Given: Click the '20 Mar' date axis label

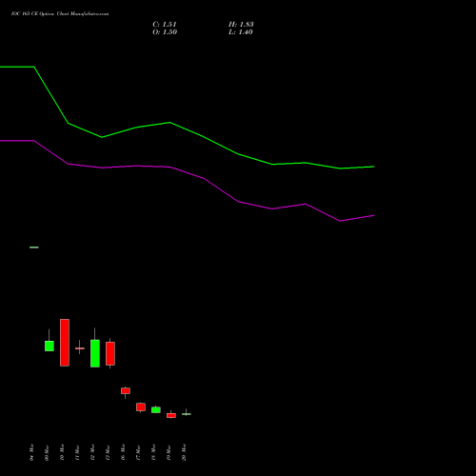Looking at the screenshot, I should (184, 452).
